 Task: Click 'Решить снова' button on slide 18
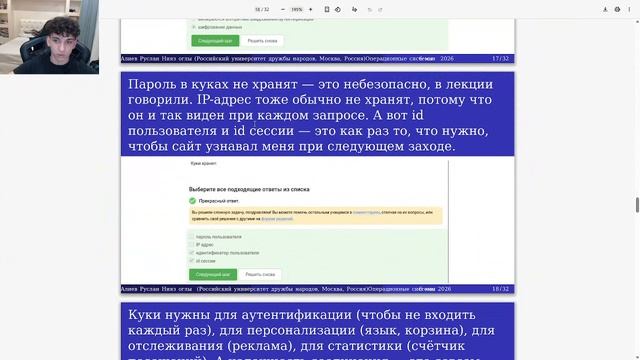point(260,274)
